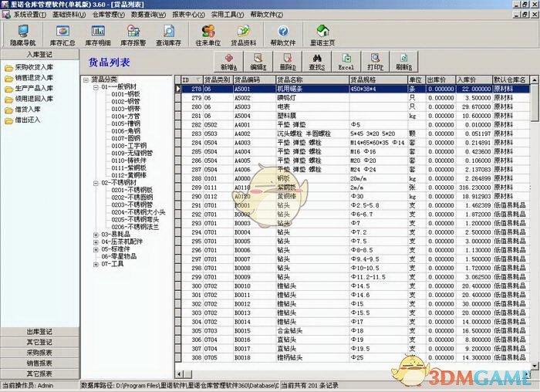
Task: Open the 报表中心 menu
Action: click(x=189, y=15)
